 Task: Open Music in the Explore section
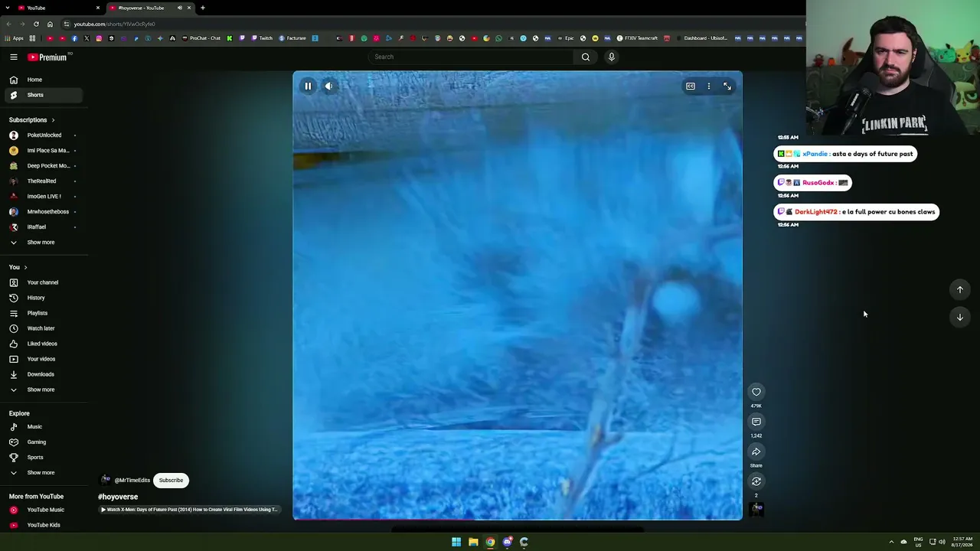pos(44,427)
